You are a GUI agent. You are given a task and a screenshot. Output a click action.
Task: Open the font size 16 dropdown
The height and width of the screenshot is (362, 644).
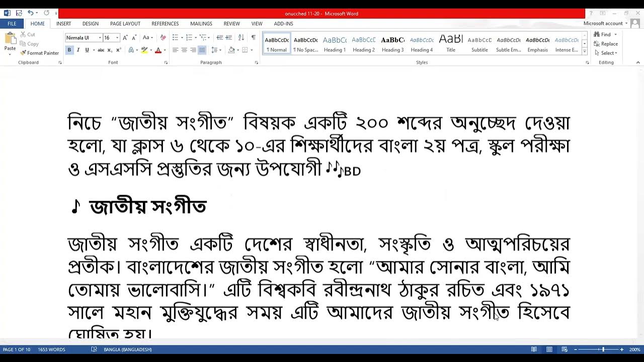coord(117,38)
